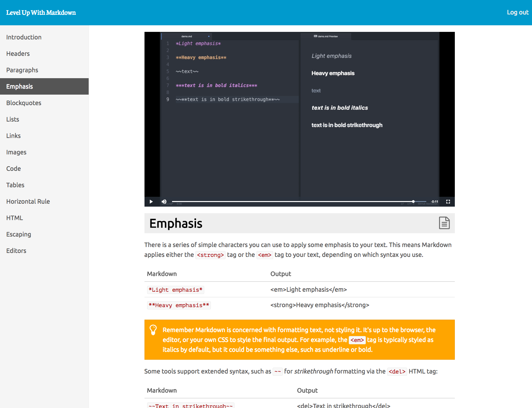The image size is (532, 408).
Task: View the Editors section
Action: coord(16,251)
